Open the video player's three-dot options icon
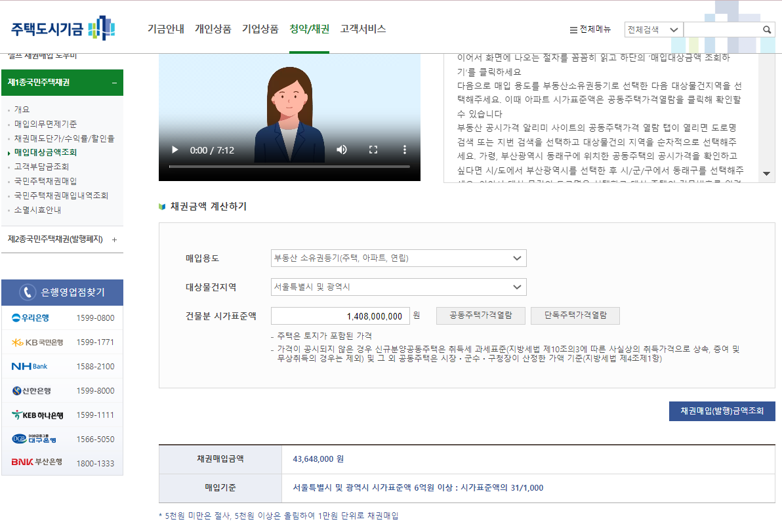Image resolution: width=782 pixels, height=532 pixels. click(404, 150)
